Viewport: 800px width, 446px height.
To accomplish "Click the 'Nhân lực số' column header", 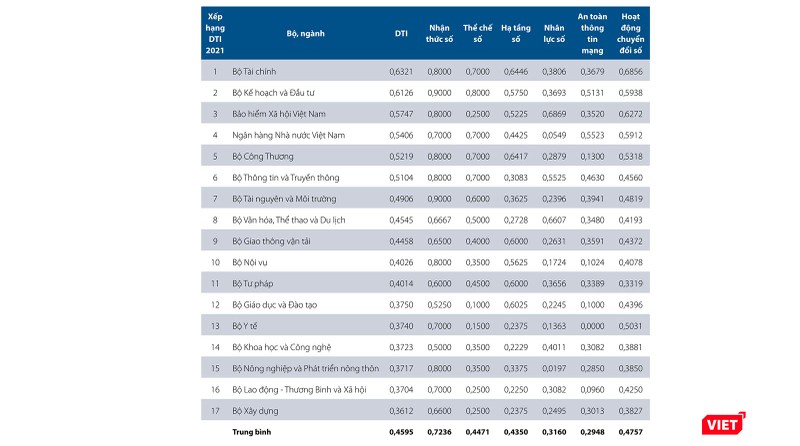I will tap(554, 33).
